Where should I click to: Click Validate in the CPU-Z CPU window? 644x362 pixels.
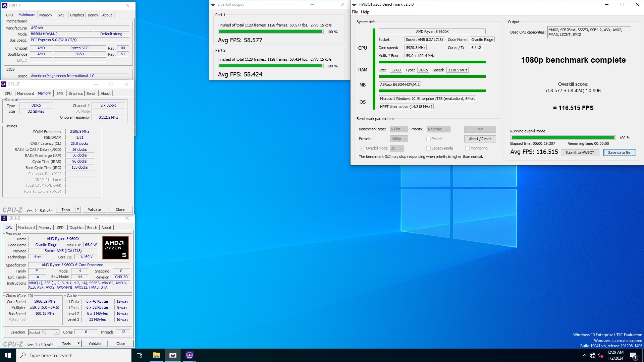[95, 344]
